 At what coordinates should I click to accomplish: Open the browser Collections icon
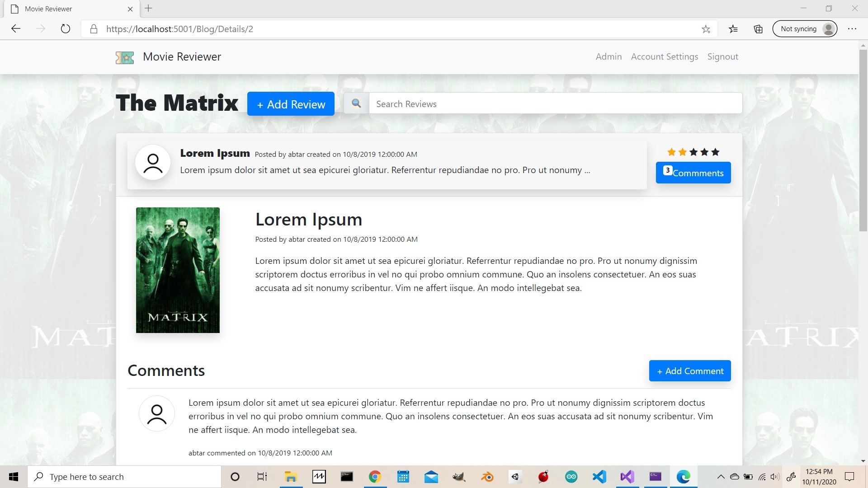[758, 29]
